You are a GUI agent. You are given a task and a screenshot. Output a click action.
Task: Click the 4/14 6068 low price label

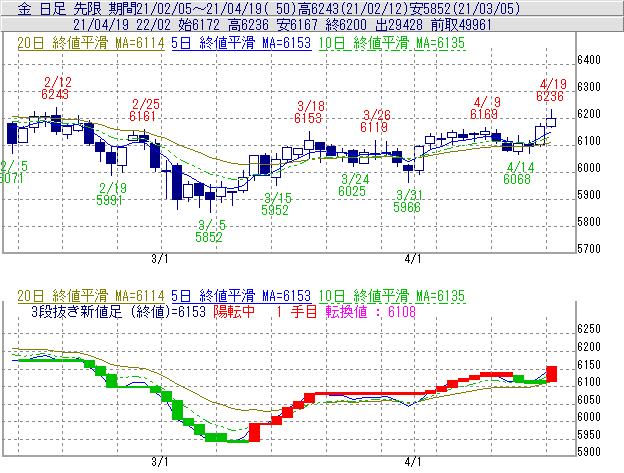click(x=519, y=173)
